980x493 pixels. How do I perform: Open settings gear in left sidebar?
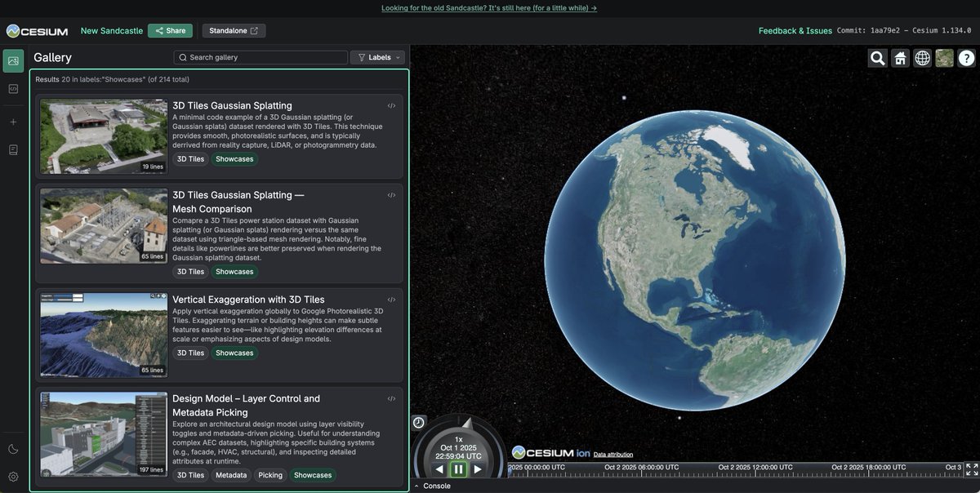[x=13, y=477]
